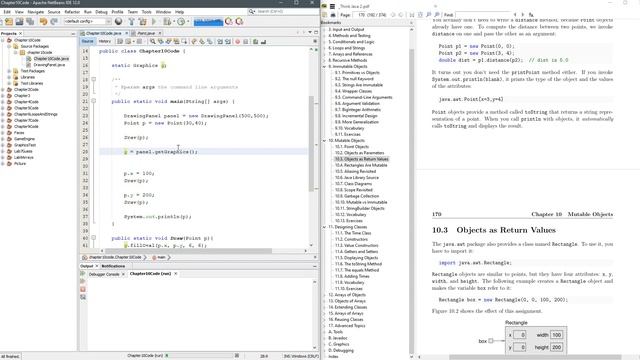Click the Clean and Build Project icon
Image resolution: width=640 pixels, height=360 pixels.
pos(142,21)
